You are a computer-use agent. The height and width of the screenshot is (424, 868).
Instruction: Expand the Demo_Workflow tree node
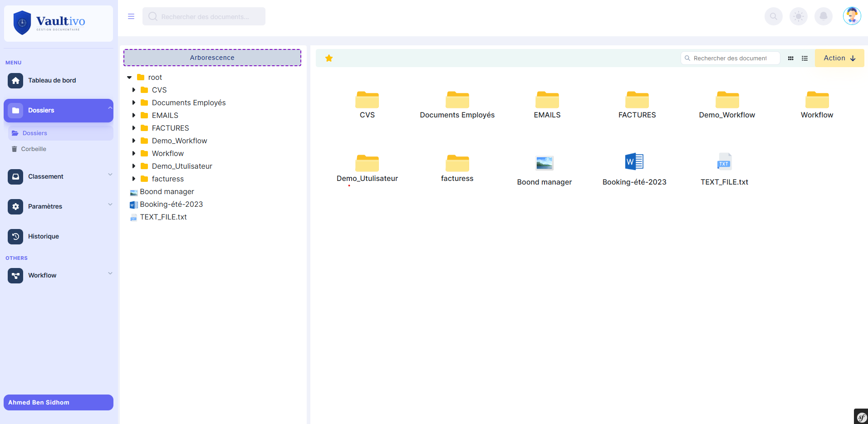pyautogui.click(x=133, y=141)
